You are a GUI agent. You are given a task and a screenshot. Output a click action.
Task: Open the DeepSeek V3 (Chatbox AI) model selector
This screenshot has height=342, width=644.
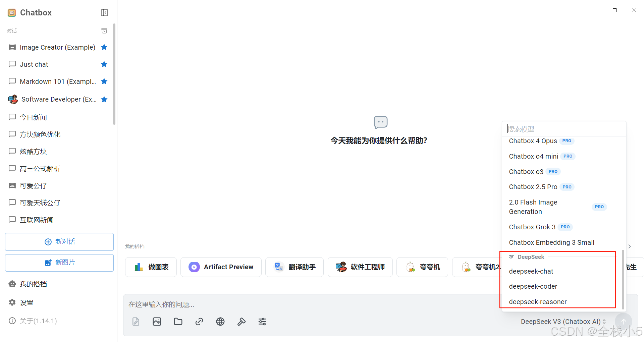coord(563,322)
